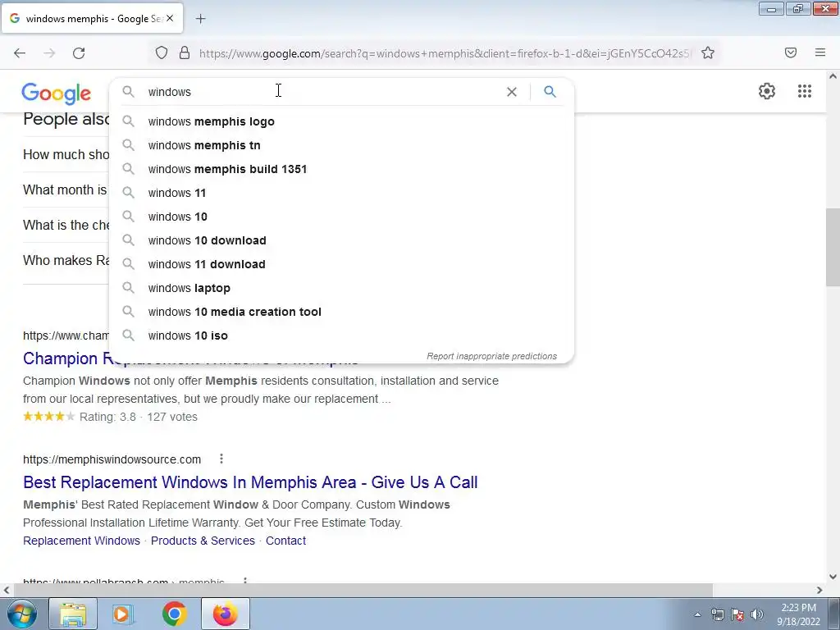Choose suggestion windows 11 download
Viewport: 840px width, 630px height.
click(341, 264)
